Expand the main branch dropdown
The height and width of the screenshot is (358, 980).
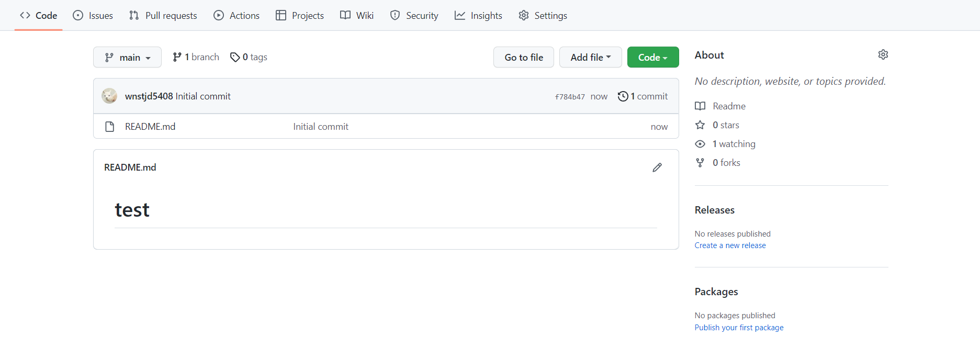coord(127,57)
